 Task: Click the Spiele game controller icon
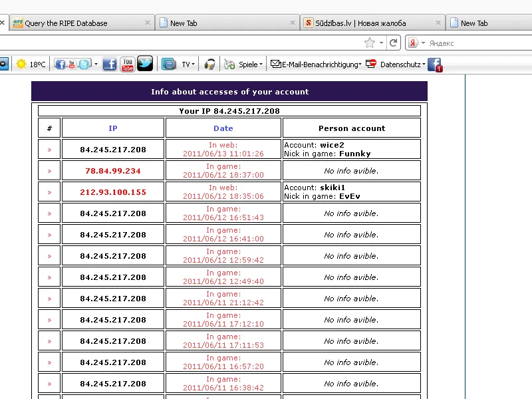(x=229, y=64)
